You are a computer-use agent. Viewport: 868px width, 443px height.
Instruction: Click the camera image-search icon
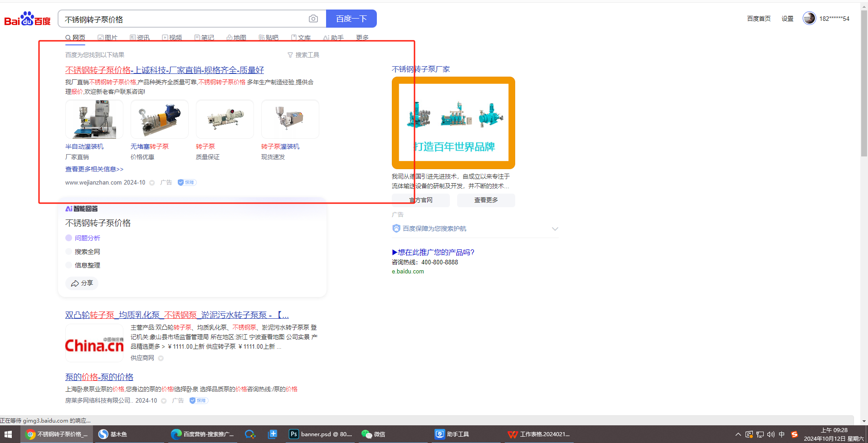point(313,19)
